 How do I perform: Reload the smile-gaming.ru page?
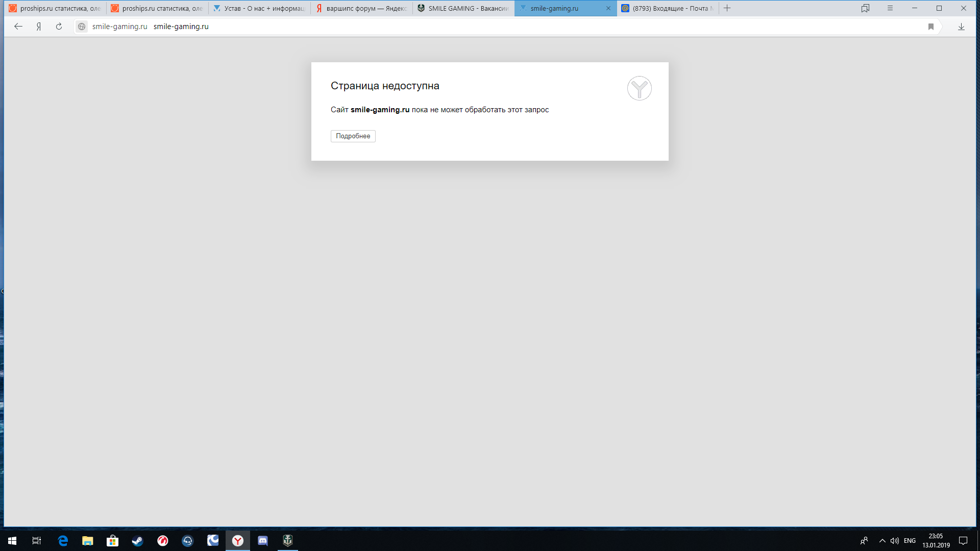click(x=59, y=27)
